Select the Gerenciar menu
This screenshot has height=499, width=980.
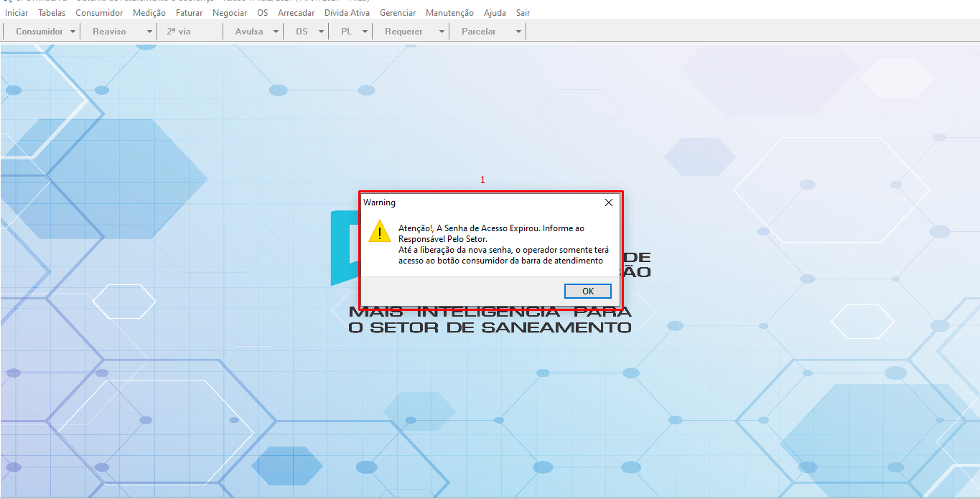click(x=398, y=13)
